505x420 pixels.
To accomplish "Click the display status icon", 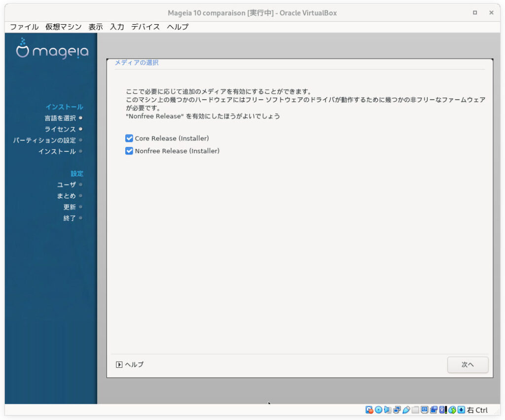I will 425,410.
